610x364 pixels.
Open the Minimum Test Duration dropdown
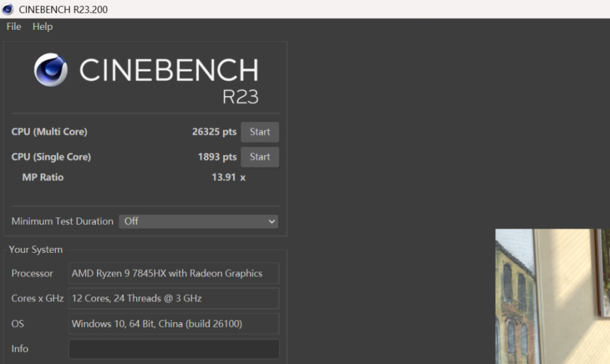198,221
